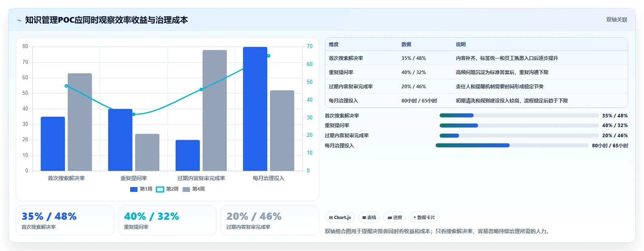Open the 40% / 32% data card

167,220
